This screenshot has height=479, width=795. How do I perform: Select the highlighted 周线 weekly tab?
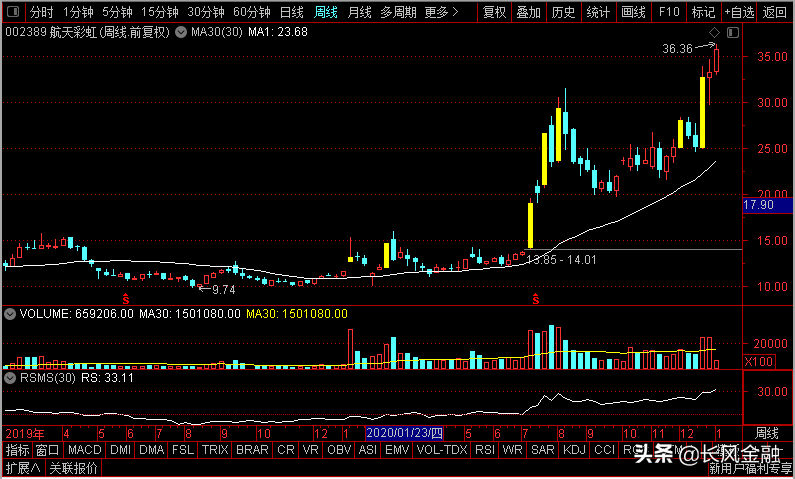(326, 12)
